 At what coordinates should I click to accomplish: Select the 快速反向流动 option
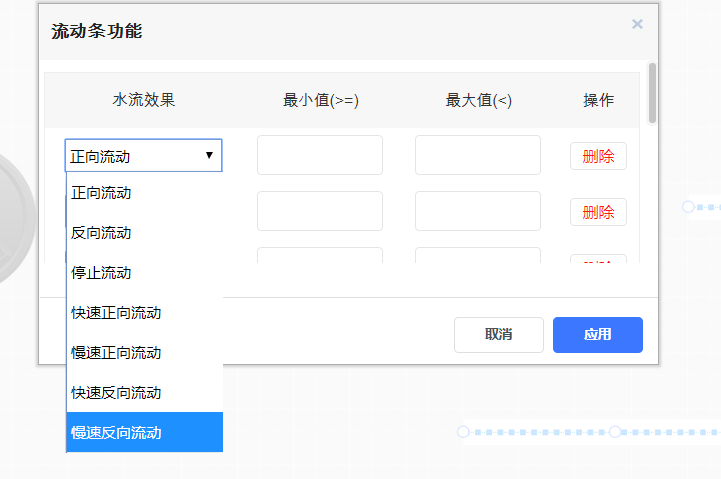point(144,393)
